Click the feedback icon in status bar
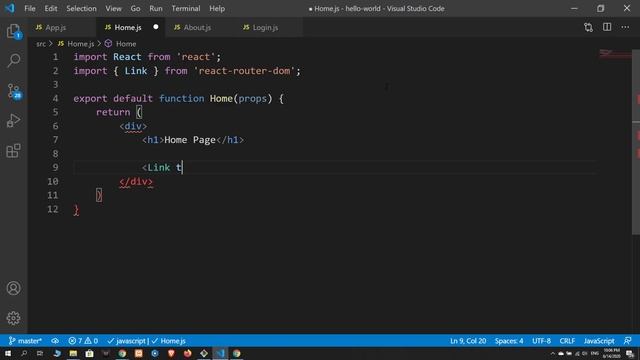 point(628,341)
